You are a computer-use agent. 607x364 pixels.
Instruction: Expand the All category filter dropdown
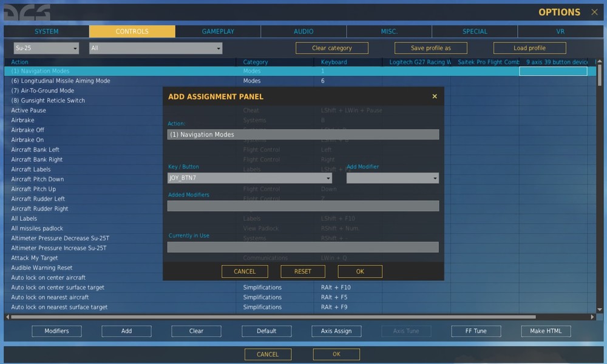point(155,48)
